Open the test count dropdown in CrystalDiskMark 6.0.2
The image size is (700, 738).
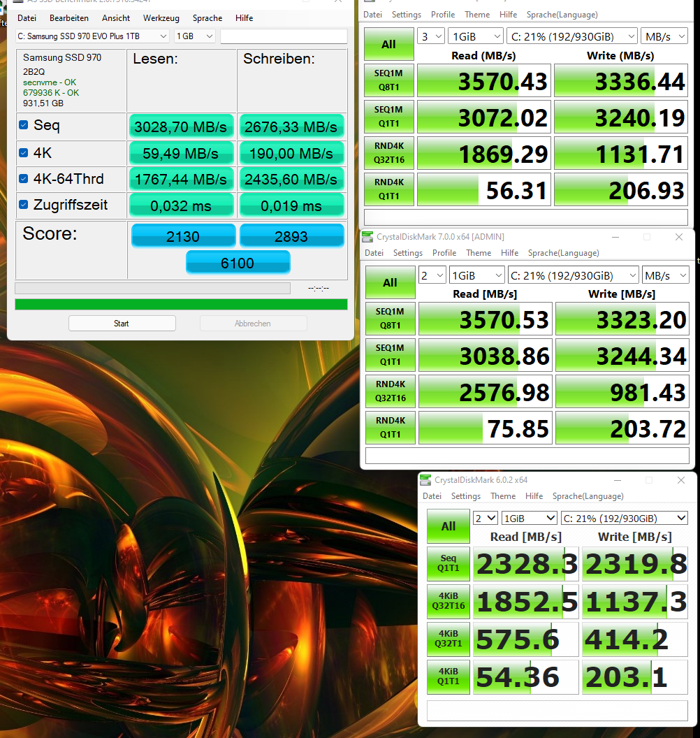[485, 518]
